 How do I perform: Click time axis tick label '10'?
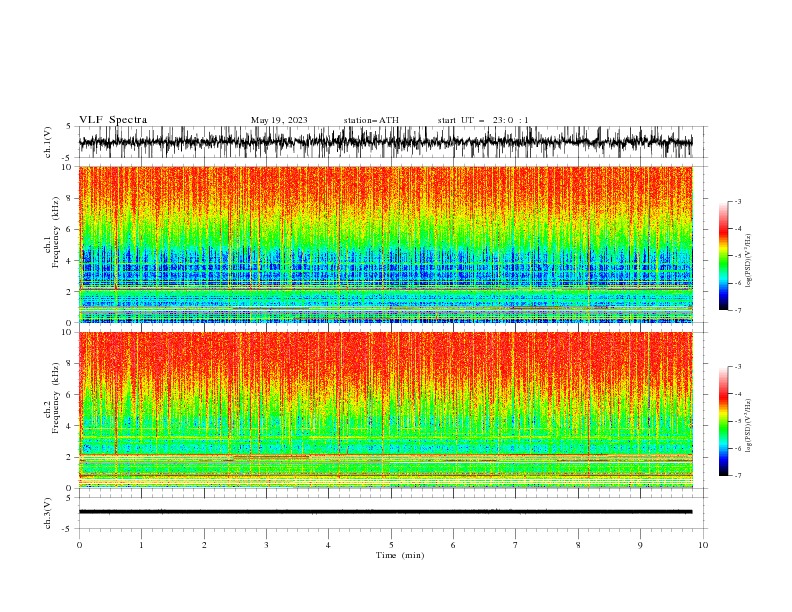coord(703,545)
